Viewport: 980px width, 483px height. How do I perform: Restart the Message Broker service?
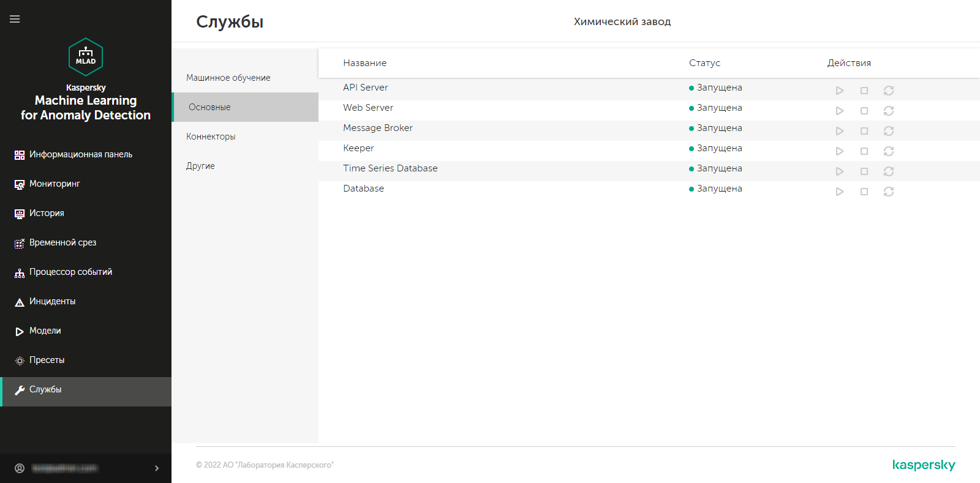(x=889, y=131)
